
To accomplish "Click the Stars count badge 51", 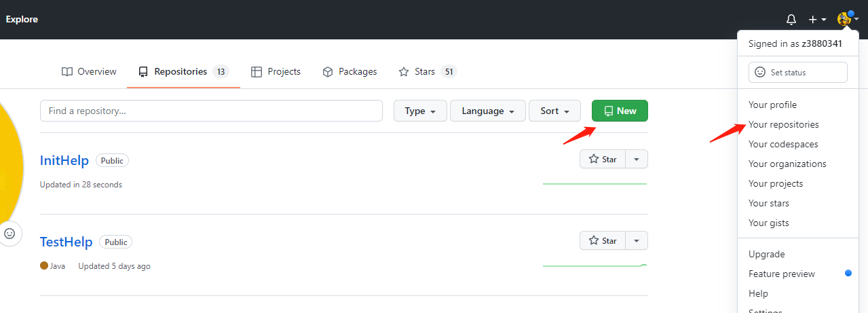I will point(449,71).
